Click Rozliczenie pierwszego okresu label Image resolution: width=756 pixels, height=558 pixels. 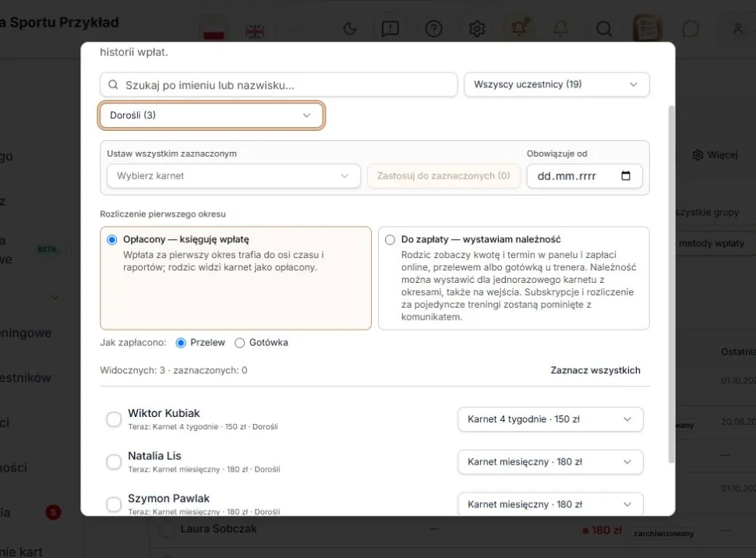click(163, 214)
